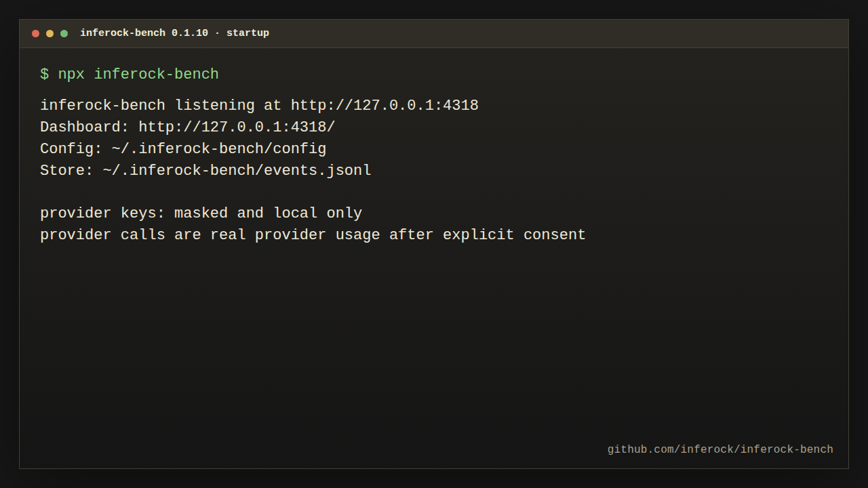
Task: Click the yellow minimize dot
Action: [x=50, y=33]
